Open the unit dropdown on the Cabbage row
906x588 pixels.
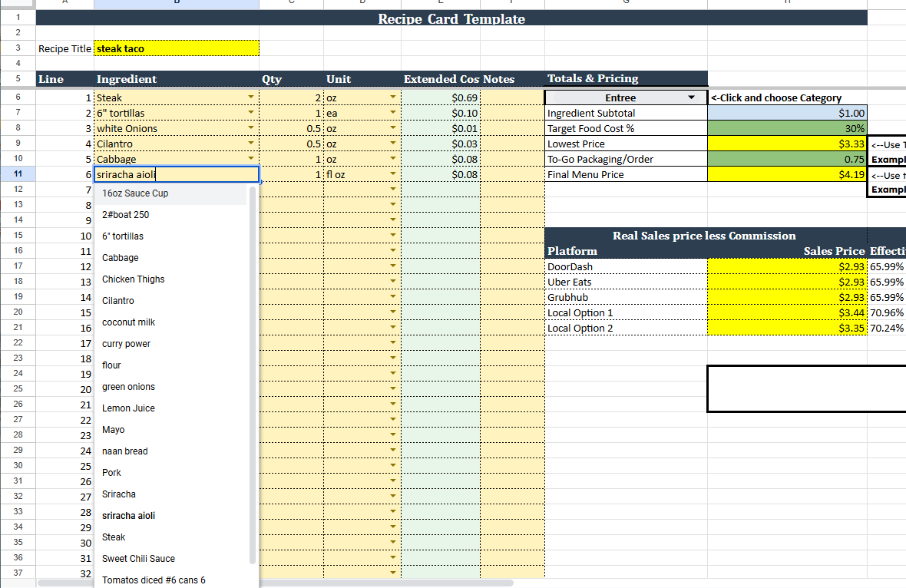(393, 159)
